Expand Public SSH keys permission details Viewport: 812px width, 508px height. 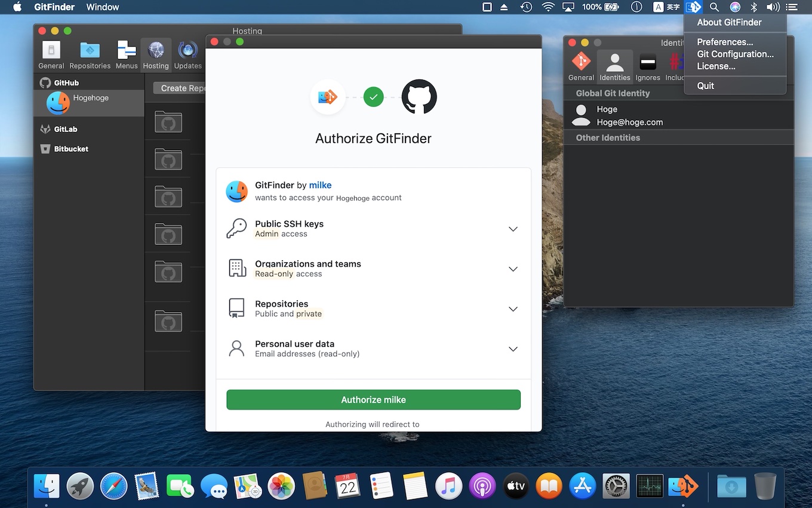(x=513, y=229)
